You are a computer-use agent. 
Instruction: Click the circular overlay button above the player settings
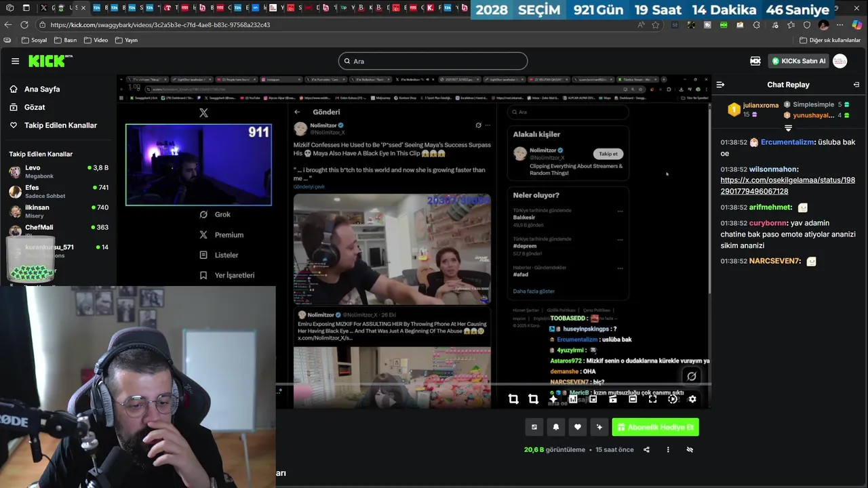692,376
